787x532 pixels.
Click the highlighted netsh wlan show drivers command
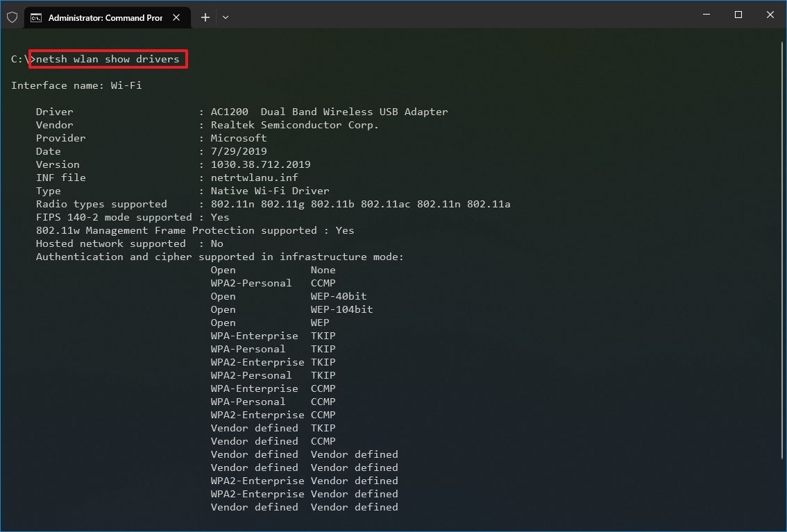(108, 59)
